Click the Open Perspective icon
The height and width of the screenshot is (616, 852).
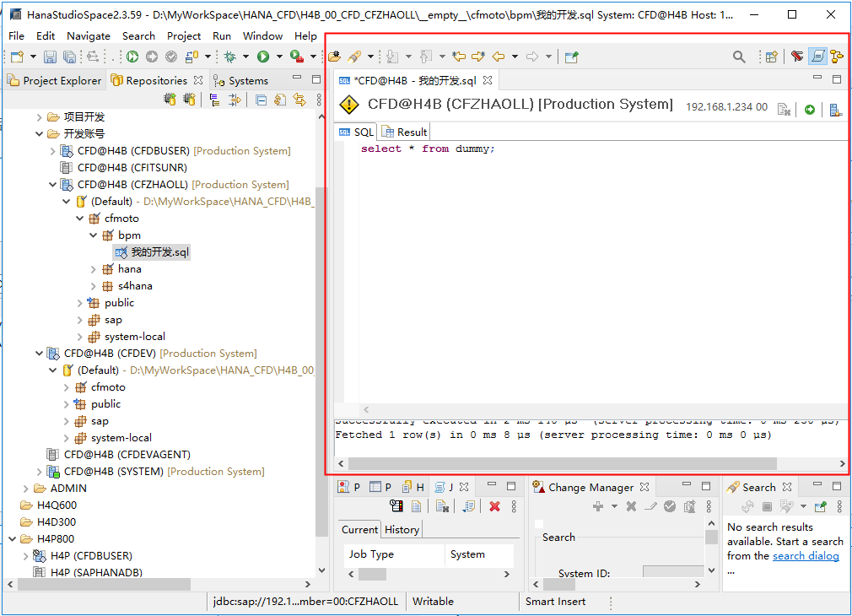(772, 57)
